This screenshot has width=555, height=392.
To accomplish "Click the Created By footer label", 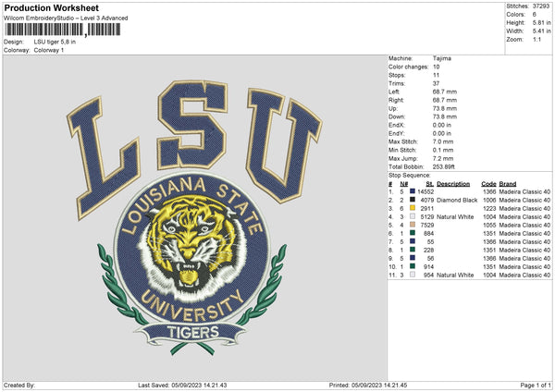I will (x=19, y=385).
